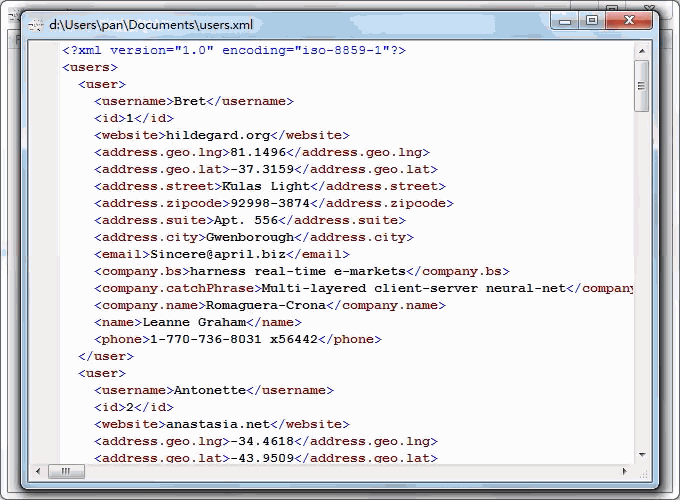
Task: Click the horizontal scrollbar right arrow
Action: tap(626, 471)
